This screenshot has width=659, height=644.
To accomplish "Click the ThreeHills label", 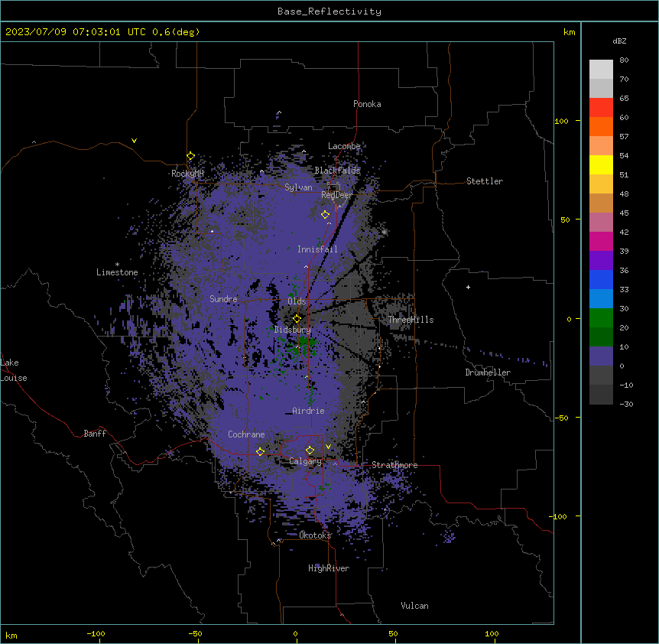I will coord(411,320).
